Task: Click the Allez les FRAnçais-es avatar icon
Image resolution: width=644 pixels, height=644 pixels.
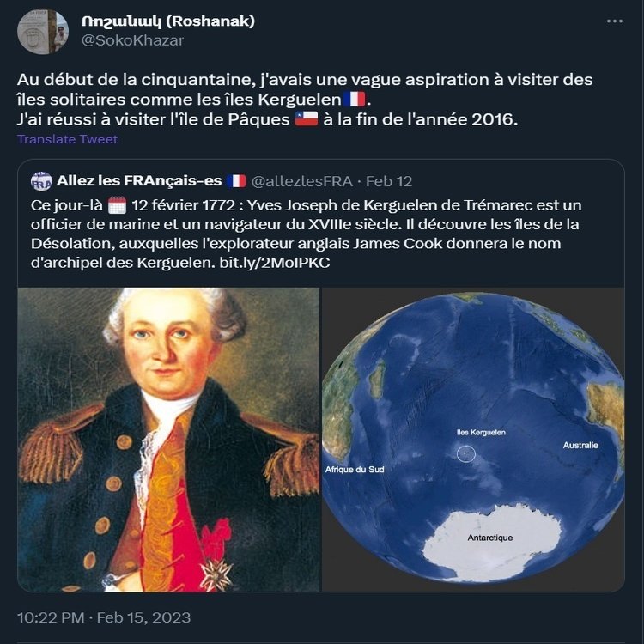Action: click(41, 181)
